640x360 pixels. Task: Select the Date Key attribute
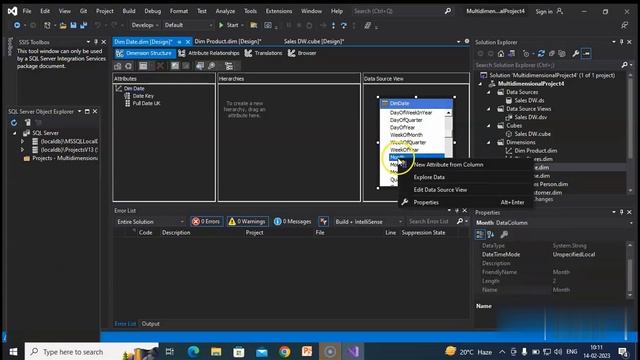[x=143, y=96]
